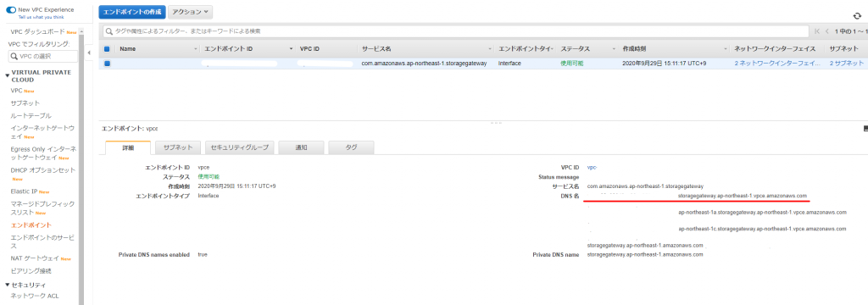The width and height of the screenshot is (868, 305).
Task: Open サブネット in the sidebar
Action: (25, 103)
